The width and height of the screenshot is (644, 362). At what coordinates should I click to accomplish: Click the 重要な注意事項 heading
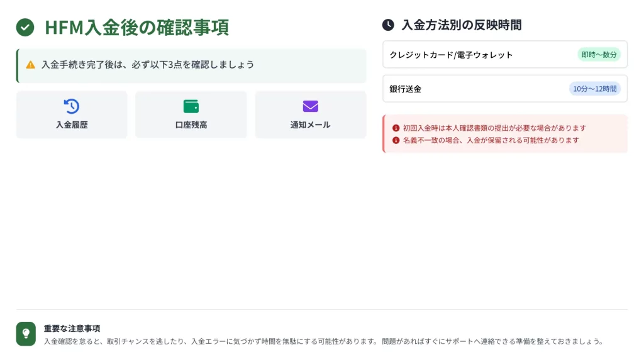point(72,328)
